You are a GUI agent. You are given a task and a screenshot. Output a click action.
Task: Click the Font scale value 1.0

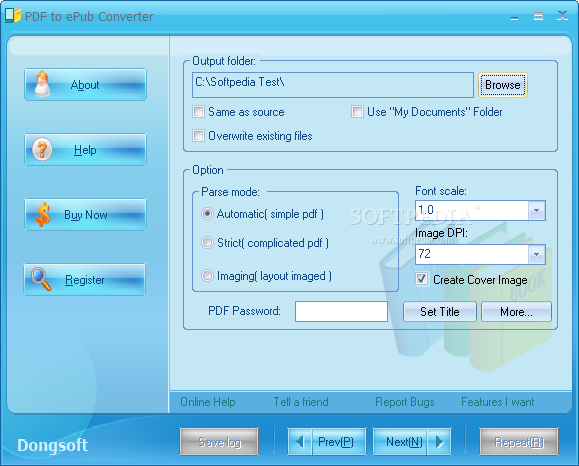tap(426, 210)
